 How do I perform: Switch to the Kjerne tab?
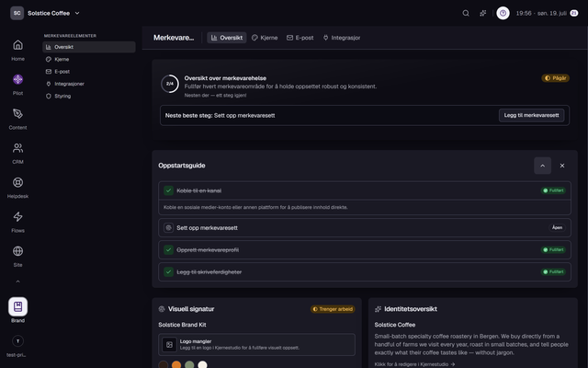(265, 38)
